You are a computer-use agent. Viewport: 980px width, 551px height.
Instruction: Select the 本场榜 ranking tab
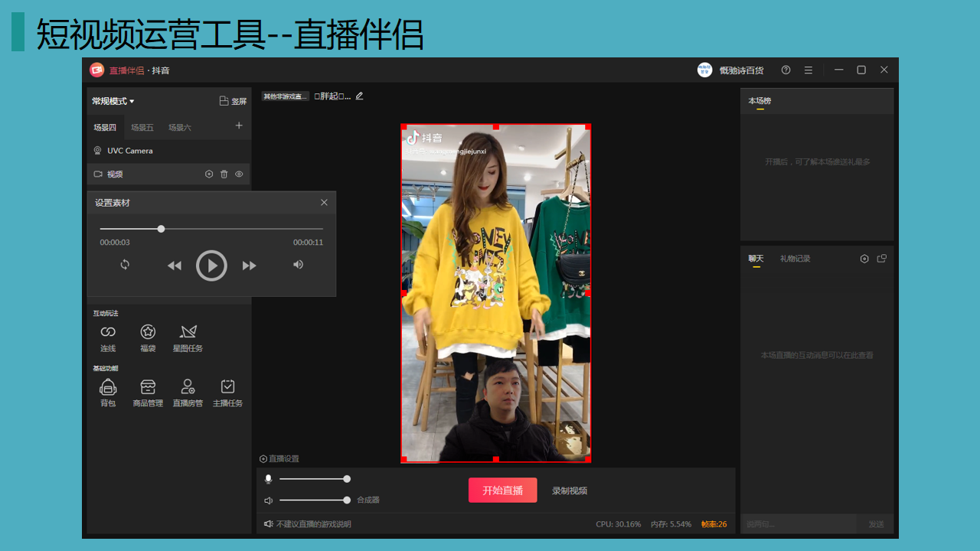[759, 101]
